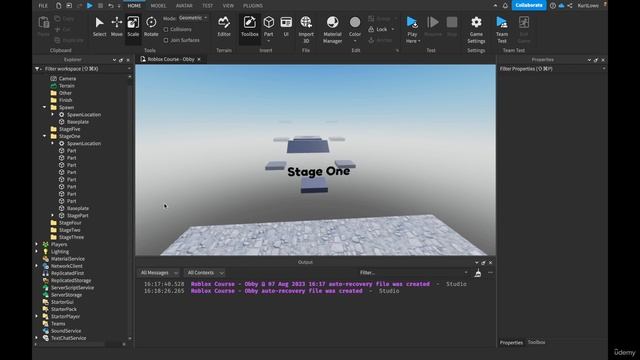Toggle the Collisions checkbox
This screenshot has width=640, height=360.
point(166,29)
